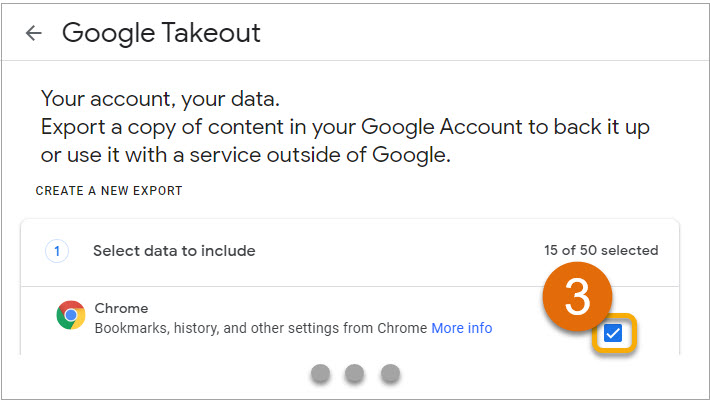
Task: Click the service outside of Google line
Action: point(246,155)
